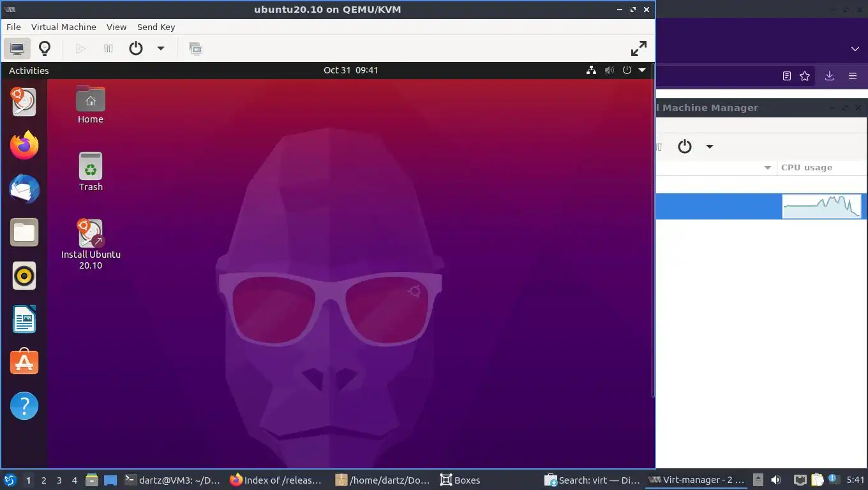Click Activities in the guest top bar
The width and height of the screenshot is (868, 490).
29,70
